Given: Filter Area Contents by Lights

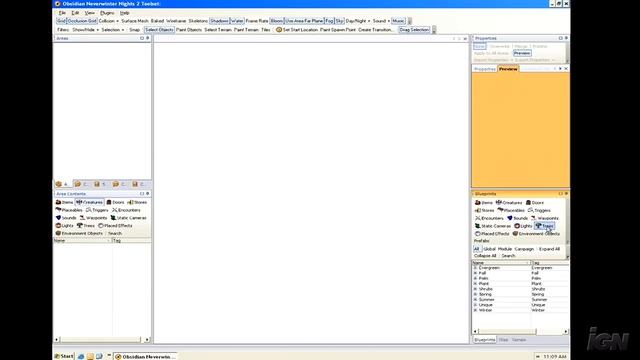Looking at the screenshot, I should [x=64, y=225].
